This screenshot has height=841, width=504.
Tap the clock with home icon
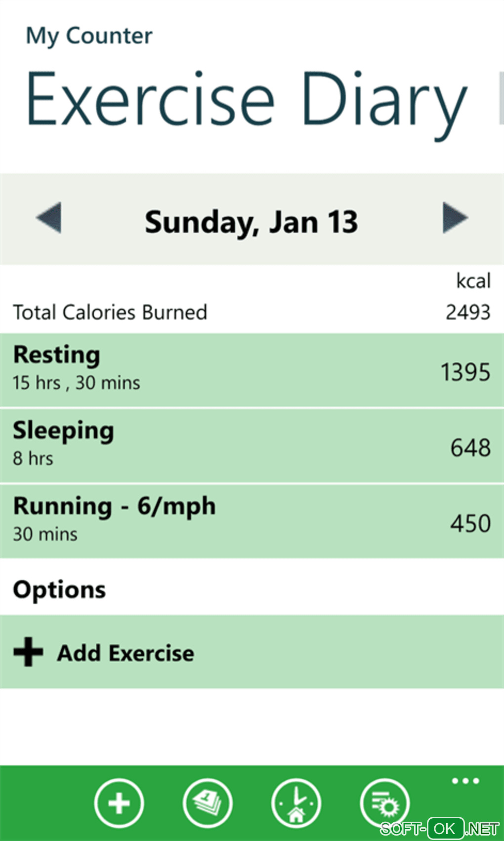click(x=296, y=803)
